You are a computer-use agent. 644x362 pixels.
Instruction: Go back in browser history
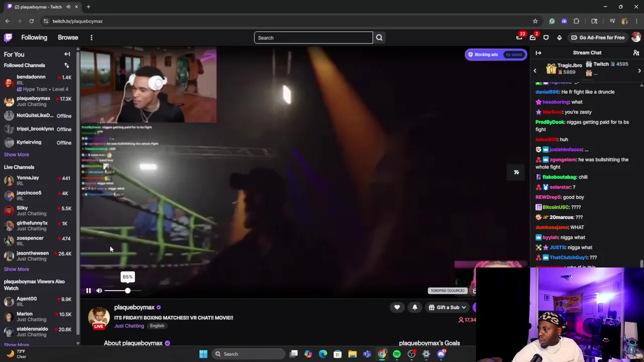7,21
